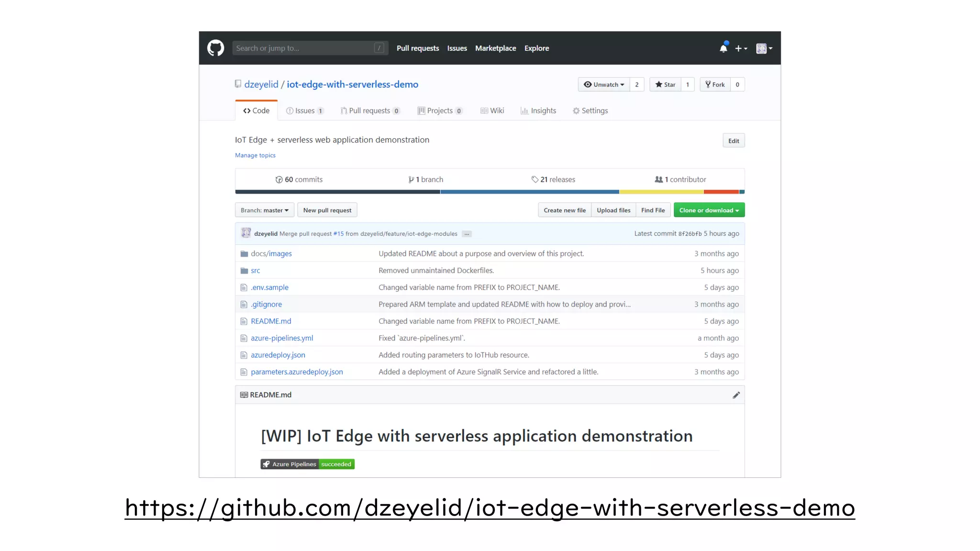The height and width of the screenshot is (551, 980).
Task: Expand Clone or download dropdown
Action: (x=709, y=210)
